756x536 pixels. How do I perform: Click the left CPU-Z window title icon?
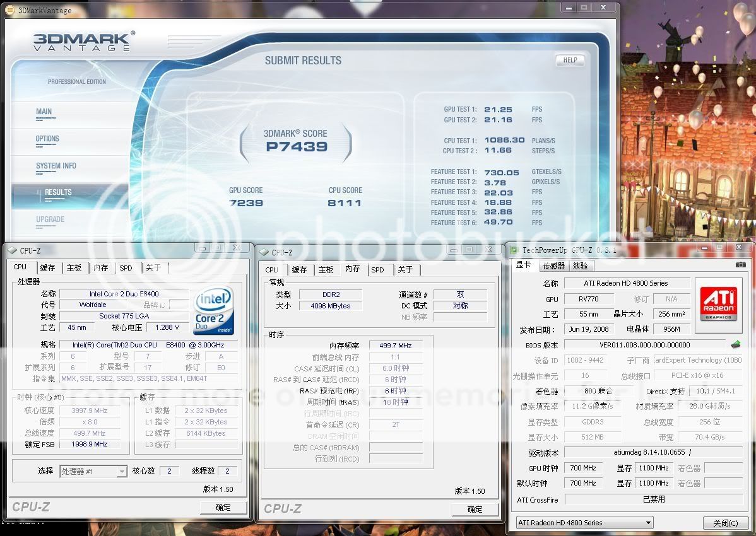(x=12, y=251)
